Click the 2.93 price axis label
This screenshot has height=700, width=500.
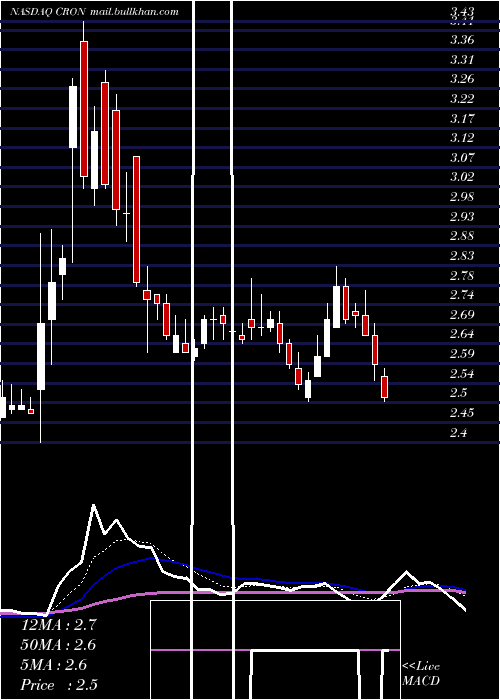click(x=462, y=217)
